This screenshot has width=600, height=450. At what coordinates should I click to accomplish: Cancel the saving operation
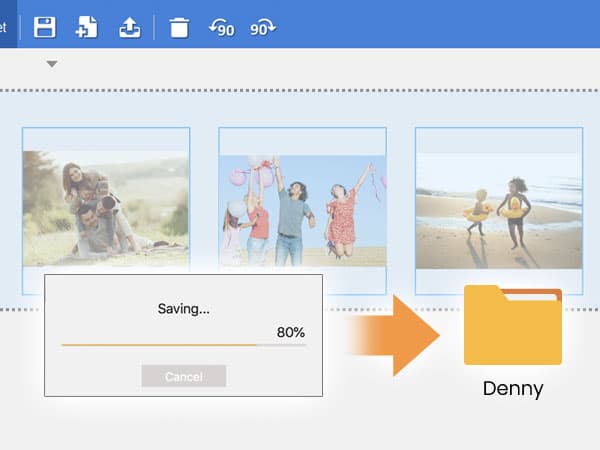coord(183,376)
